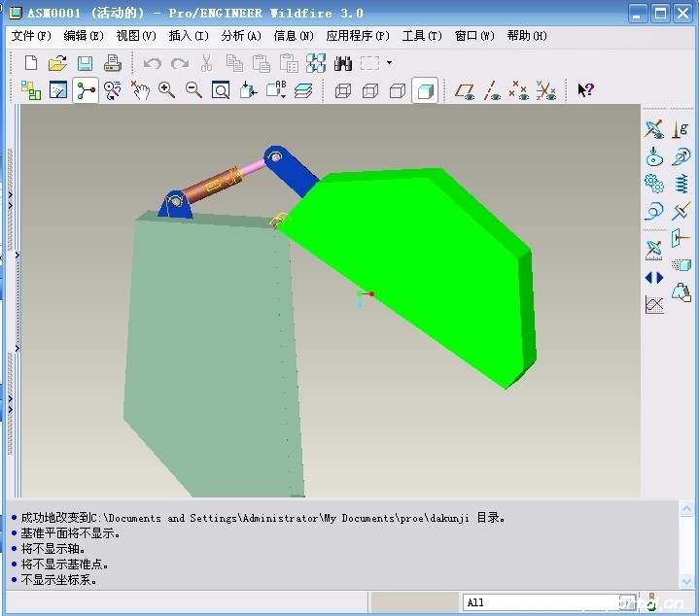Click the mechanism display entities icon
699x616 pixels.
tap(654, 129)
